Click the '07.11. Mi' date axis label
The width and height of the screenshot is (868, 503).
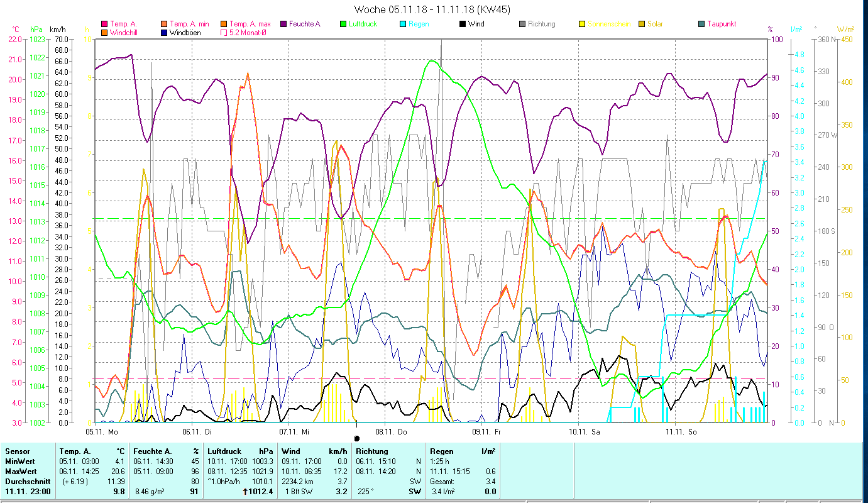coord(294,431)
